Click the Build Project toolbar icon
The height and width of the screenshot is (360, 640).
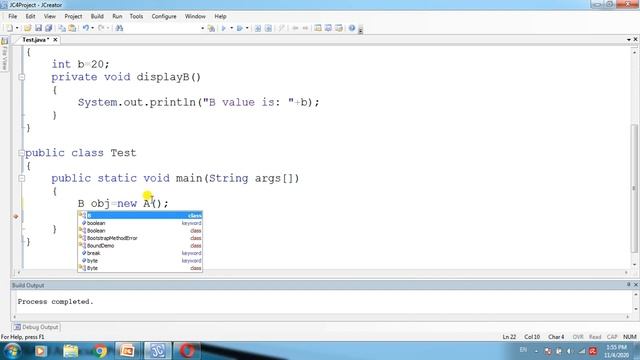click(x=258, y=28)
